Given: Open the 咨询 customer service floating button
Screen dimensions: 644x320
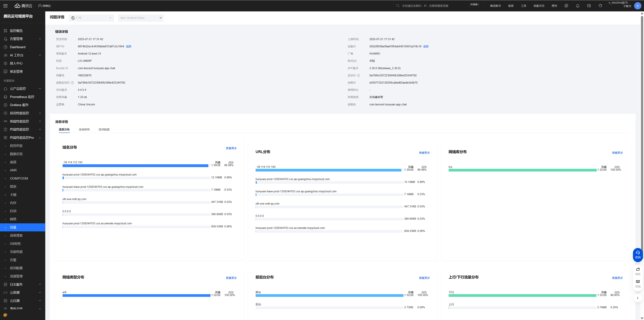Looking at the screenshot, I should coord(637,255).
